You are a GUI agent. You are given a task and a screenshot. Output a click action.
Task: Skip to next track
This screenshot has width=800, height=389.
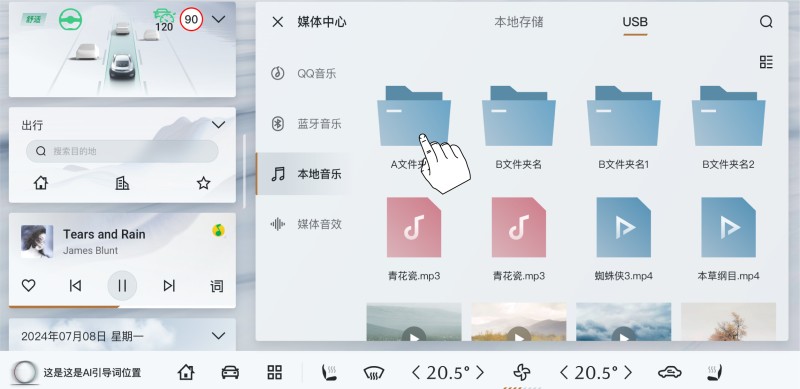point(169,285)
